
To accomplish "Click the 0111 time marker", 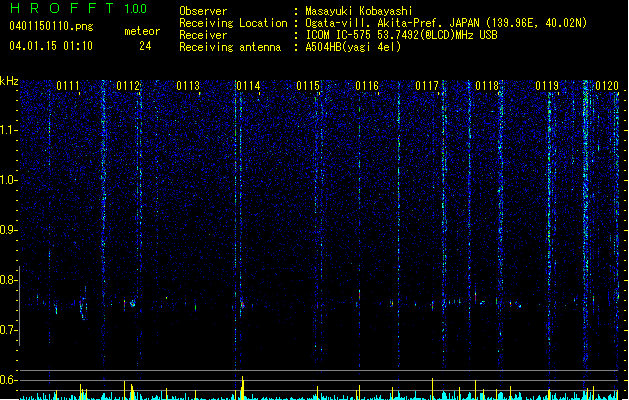I will coord(68,86).
